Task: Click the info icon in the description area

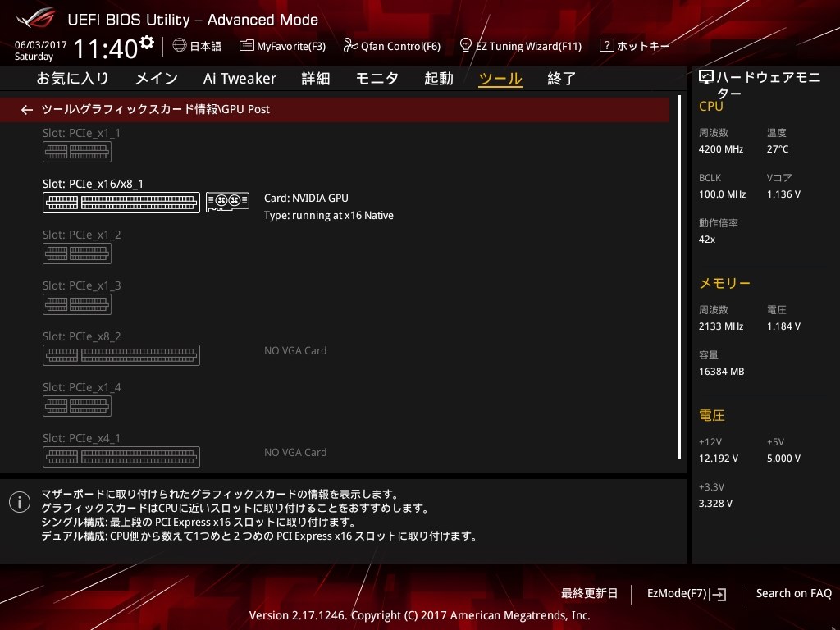Action: click(x=19, y=501)
